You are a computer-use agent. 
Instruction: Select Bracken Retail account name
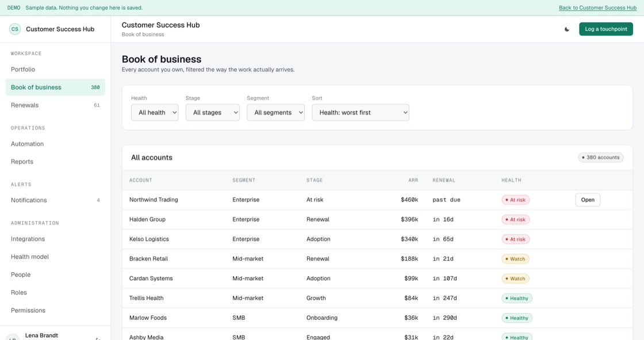[x=149, y=259]
